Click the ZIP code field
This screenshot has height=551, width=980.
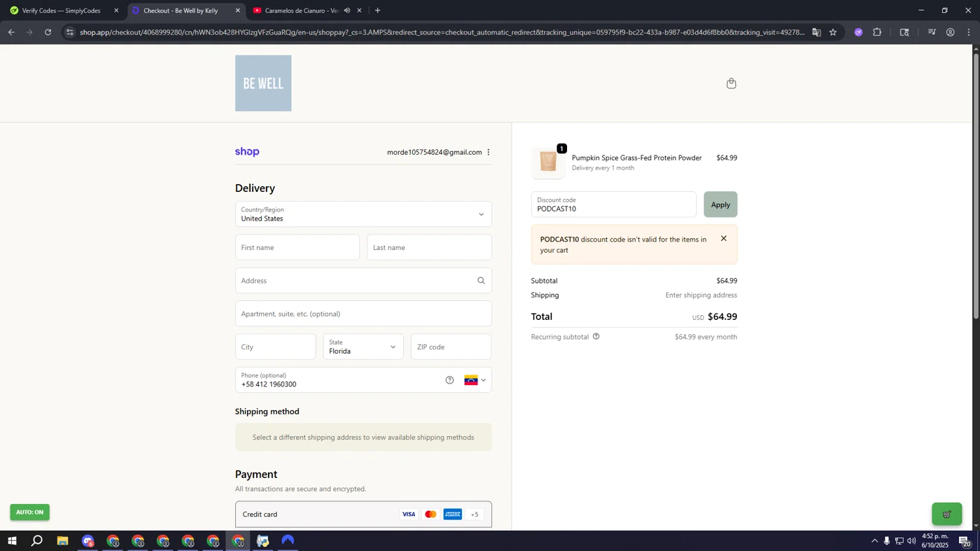[451, 347]
